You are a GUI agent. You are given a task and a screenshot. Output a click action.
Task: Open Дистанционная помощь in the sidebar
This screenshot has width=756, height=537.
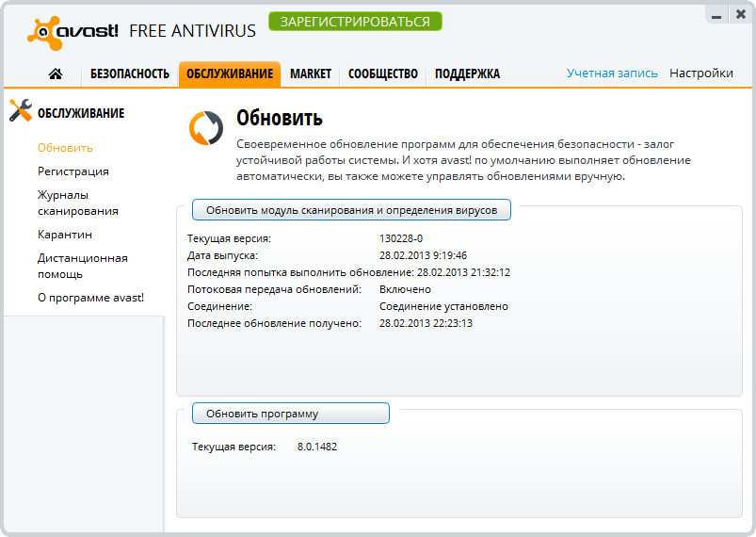point(83,266)
